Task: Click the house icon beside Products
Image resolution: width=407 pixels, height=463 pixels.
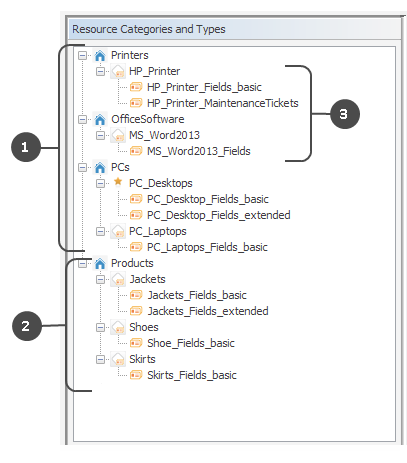Action: [x=100, y=263]
